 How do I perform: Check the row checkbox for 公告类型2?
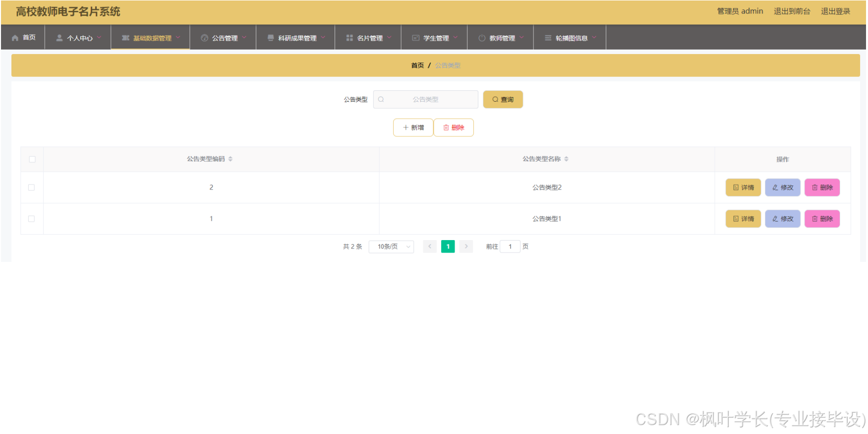tap(32, 187)
